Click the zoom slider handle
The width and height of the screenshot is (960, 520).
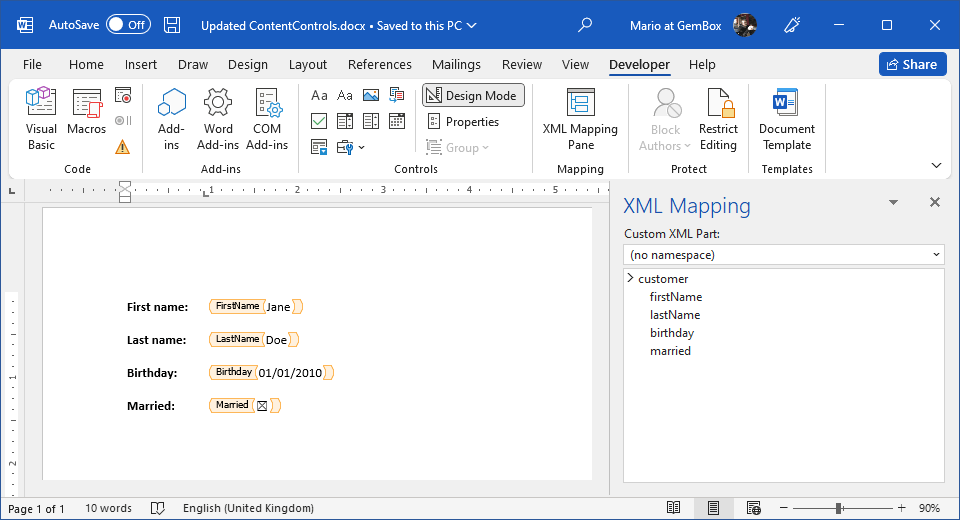(x=838, y=508)
